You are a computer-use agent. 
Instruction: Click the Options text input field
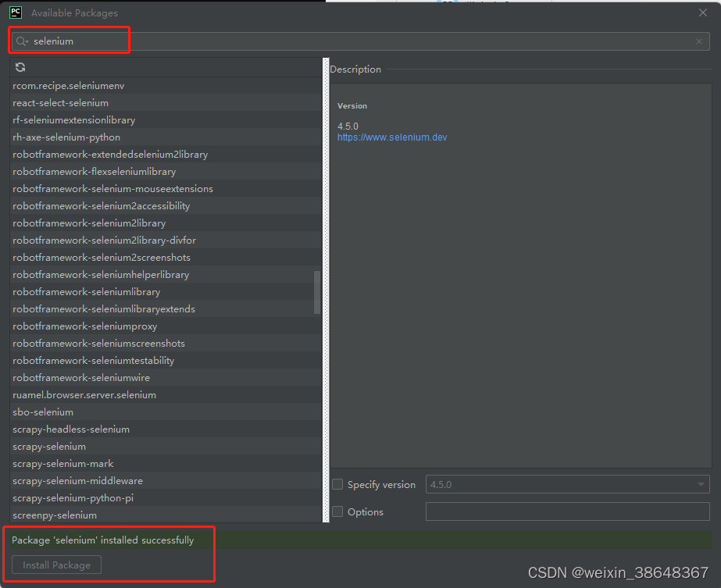click(x=567, y=511)
